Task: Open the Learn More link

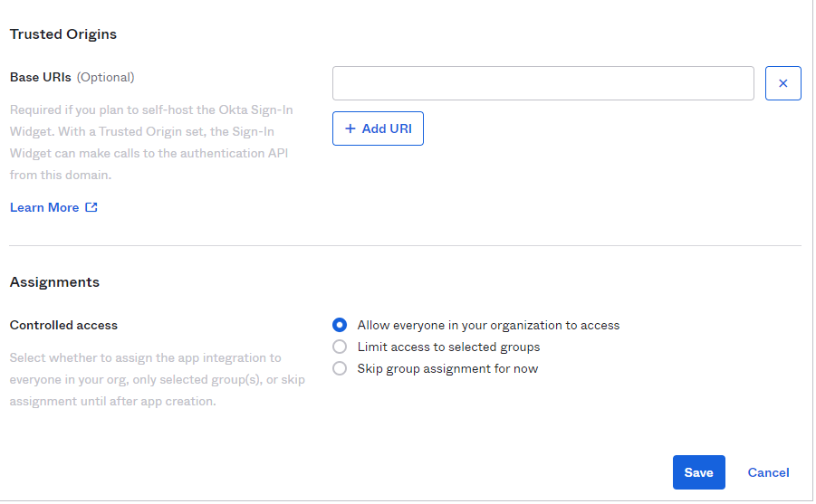Action: click(x=44, y=207)
